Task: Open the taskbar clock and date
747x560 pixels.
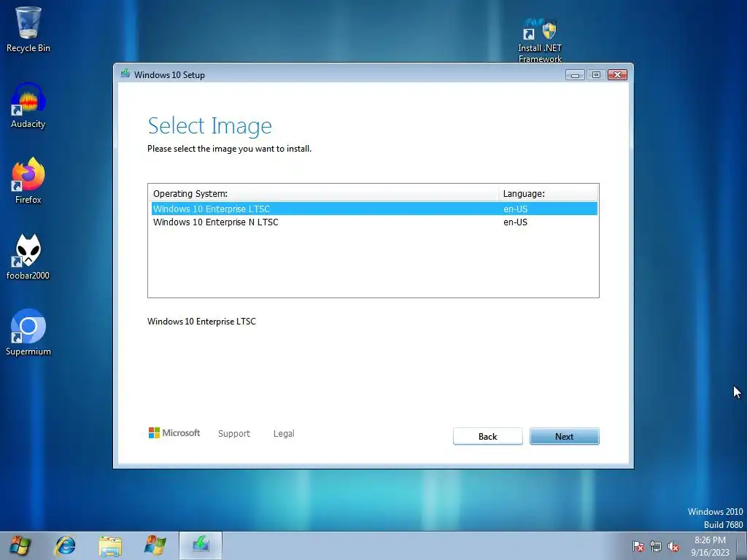Action: (x=710, y=546)
